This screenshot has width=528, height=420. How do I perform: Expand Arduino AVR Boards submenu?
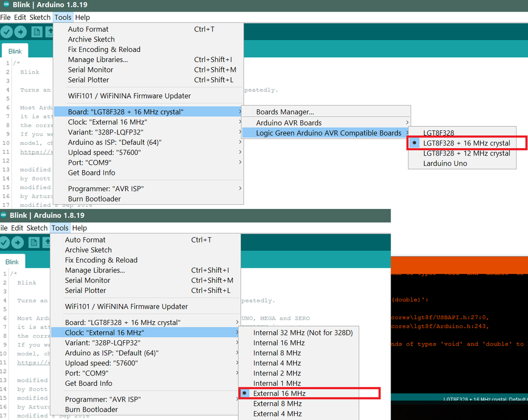coord(326,123)
